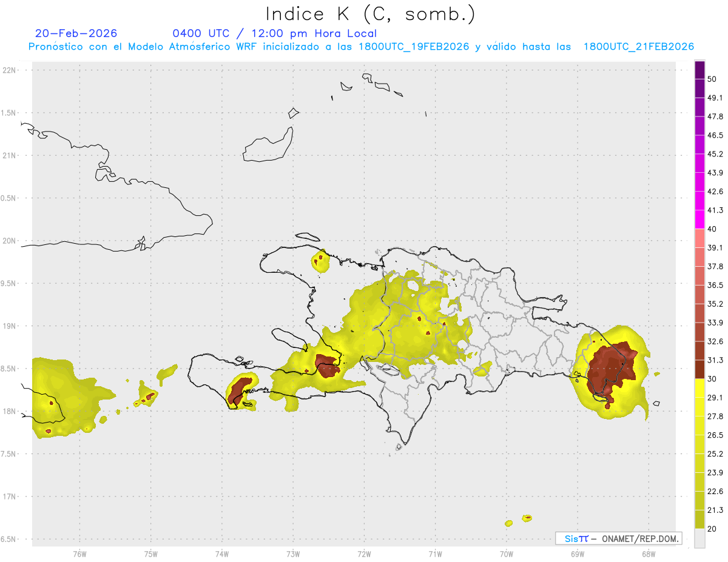728x562 pixels.
Task: Click the colorbar label "43.9"
Action: [715, 173]
